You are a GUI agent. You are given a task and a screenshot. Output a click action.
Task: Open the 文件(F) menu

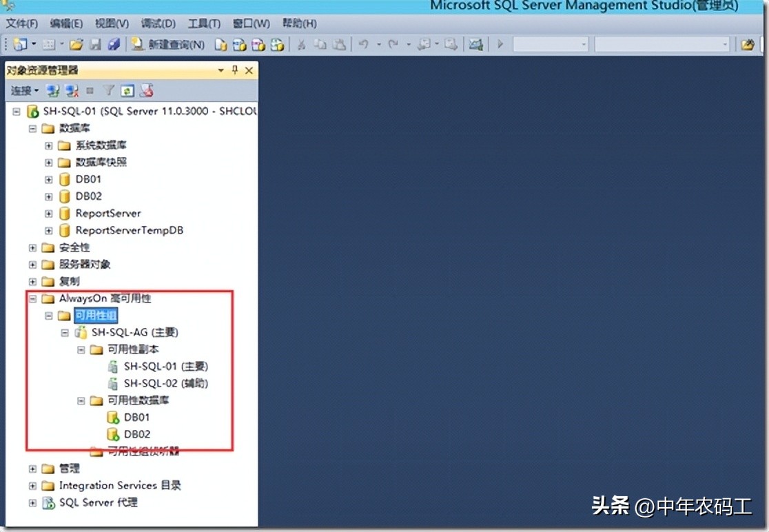21,23
